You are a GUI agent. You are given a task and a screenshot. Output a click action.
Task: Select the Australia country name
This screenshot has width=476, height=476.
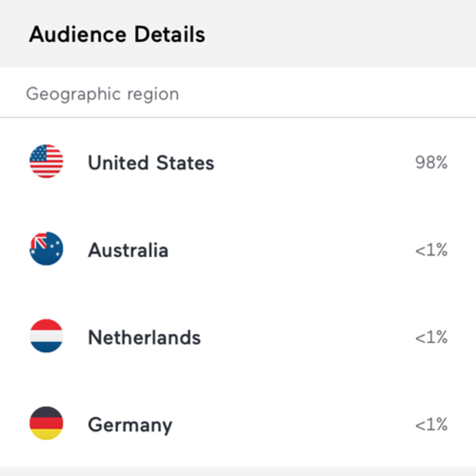coord(128,250)
